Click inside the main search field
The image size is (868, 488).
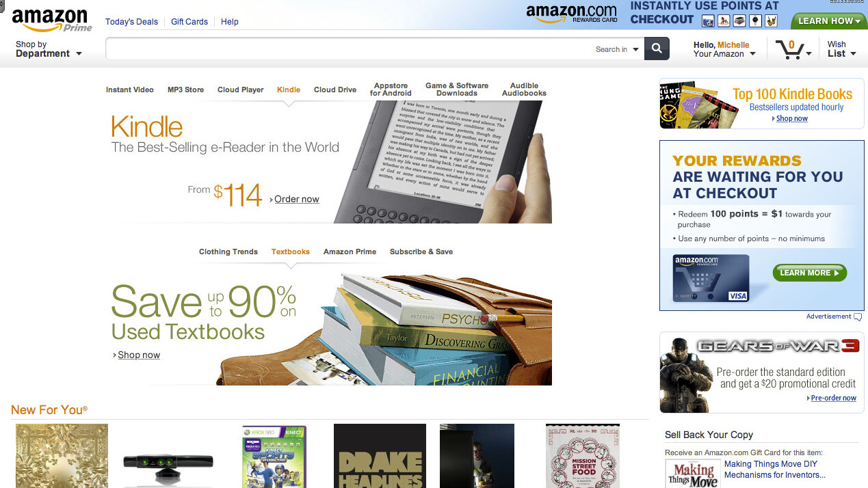click(349, 49)
